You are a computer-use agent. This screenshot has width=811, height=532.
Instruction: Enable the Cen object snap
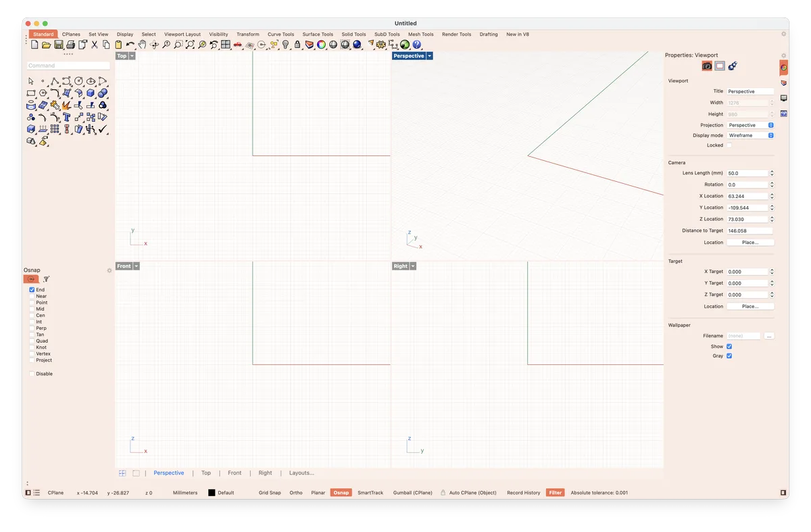[x=32, y=315]
